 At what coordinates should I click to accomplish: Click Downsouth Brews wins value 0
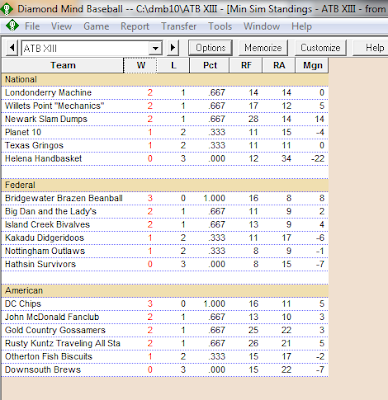pyautogui.click(x=150, y=370)
